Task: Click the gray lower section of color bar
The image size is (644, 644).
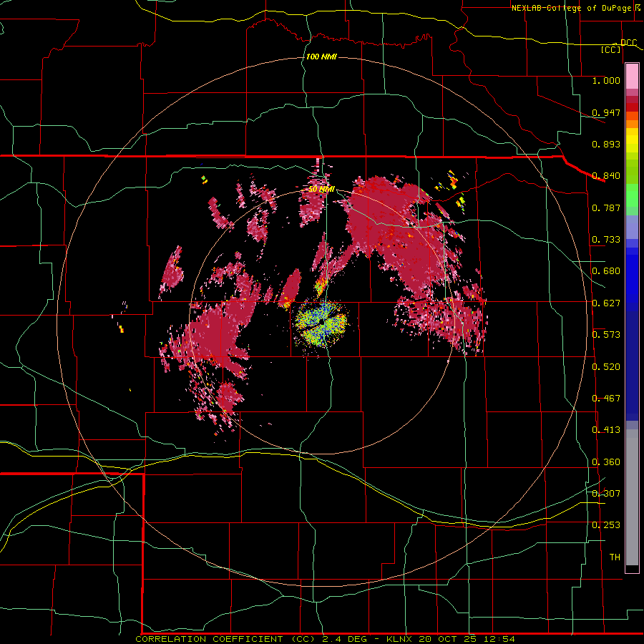Action: click(632, 497)
